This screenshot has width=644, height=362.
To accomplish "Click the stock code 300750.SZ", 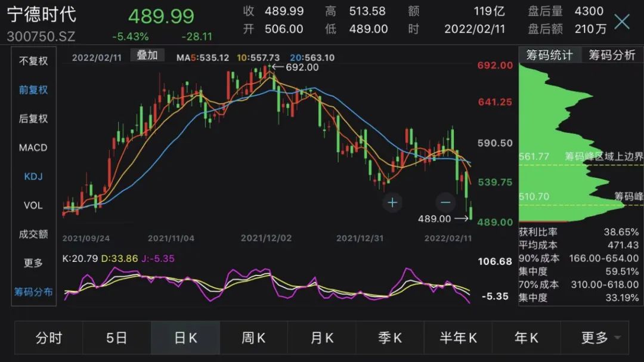I will (41, 36).
